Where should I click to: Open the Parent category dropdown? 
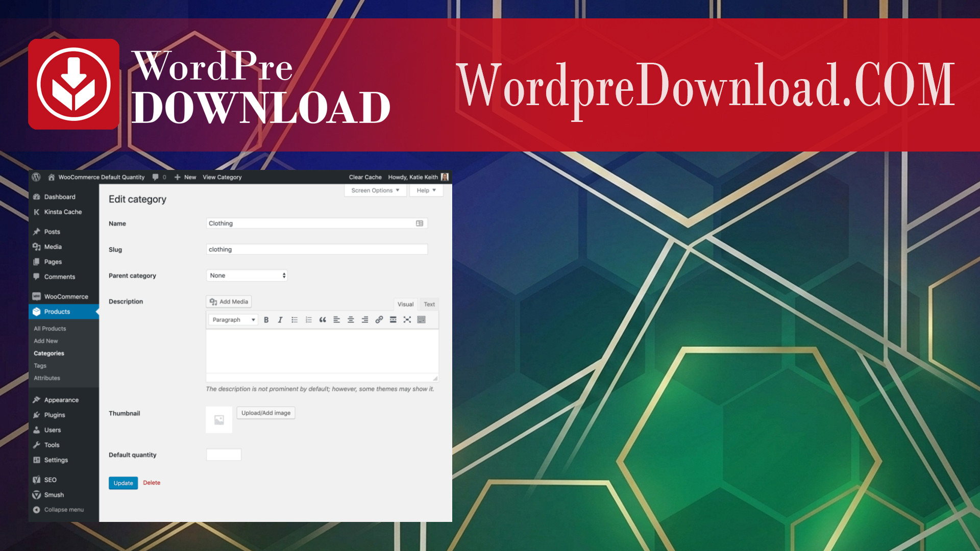(247, 275)
